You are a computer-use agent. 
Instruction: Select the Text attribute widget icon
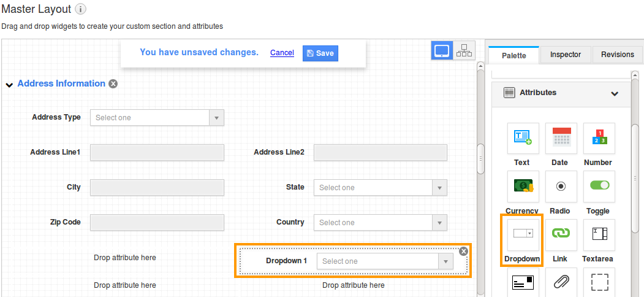click(x=523, y=138)
